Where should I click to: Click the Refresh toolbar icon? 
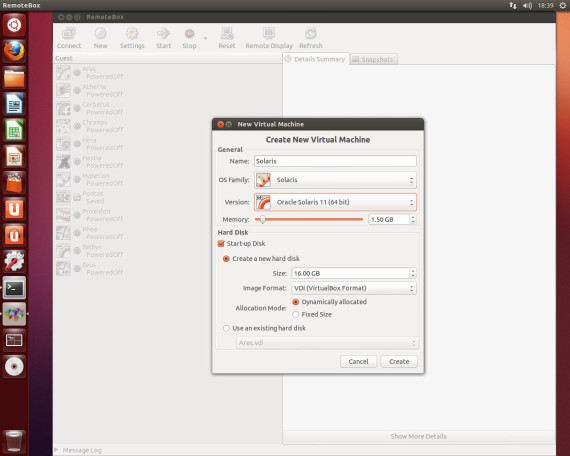(310, 38)
